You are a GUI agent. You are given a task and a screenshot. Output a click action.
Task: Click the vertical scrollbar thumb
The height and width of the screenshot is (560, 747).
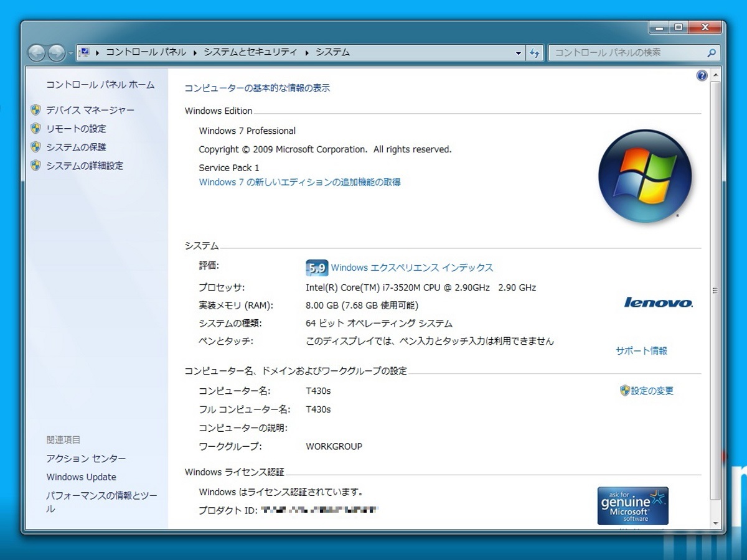715,291
